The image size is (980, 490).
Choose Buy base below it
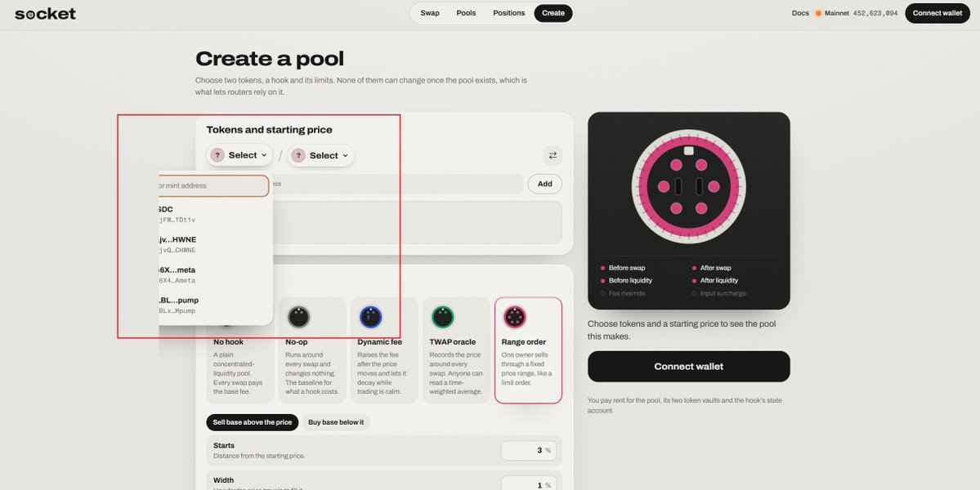[x=336, y=422]
